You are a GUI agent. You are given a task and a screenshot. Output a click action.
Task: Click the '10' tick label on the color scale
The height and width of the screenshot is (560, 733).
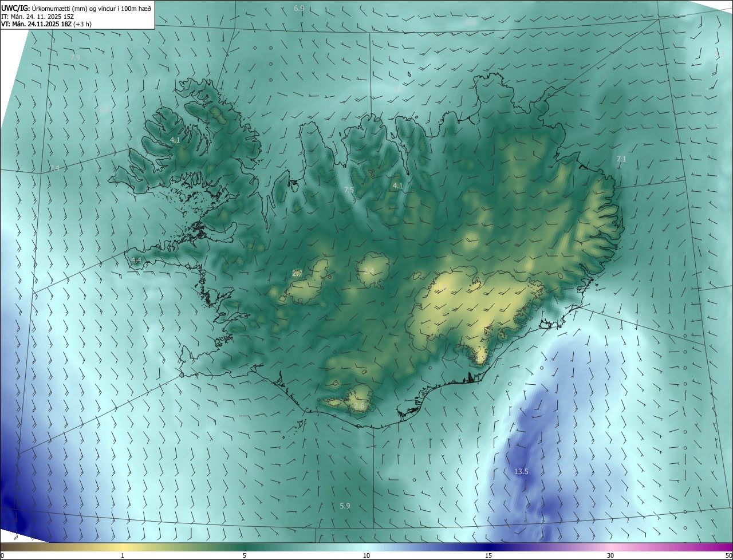pos(366,555)
